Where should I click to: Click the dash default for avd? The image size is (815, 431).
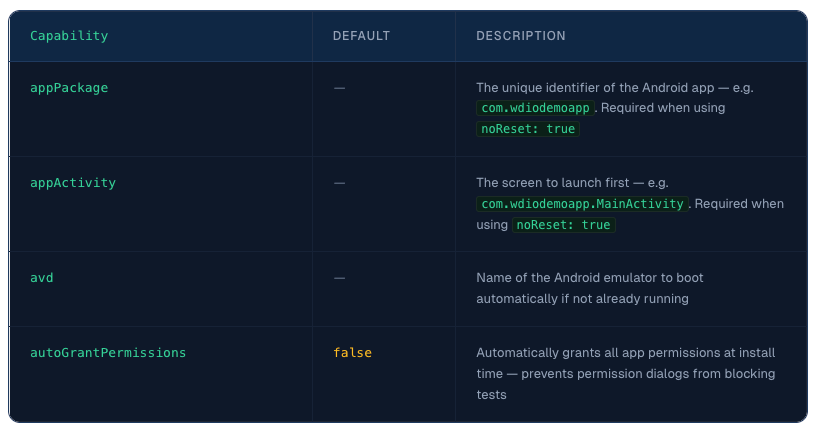(339, 278)
